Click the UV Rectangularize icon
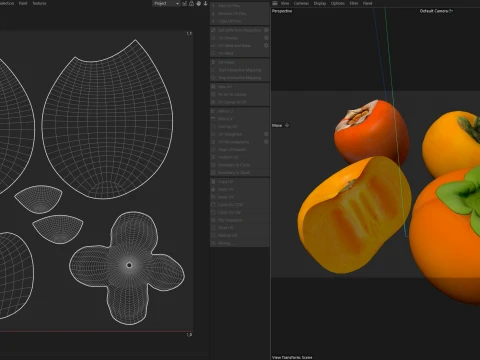The image size is (480, 360). click(x=214, y=142)
